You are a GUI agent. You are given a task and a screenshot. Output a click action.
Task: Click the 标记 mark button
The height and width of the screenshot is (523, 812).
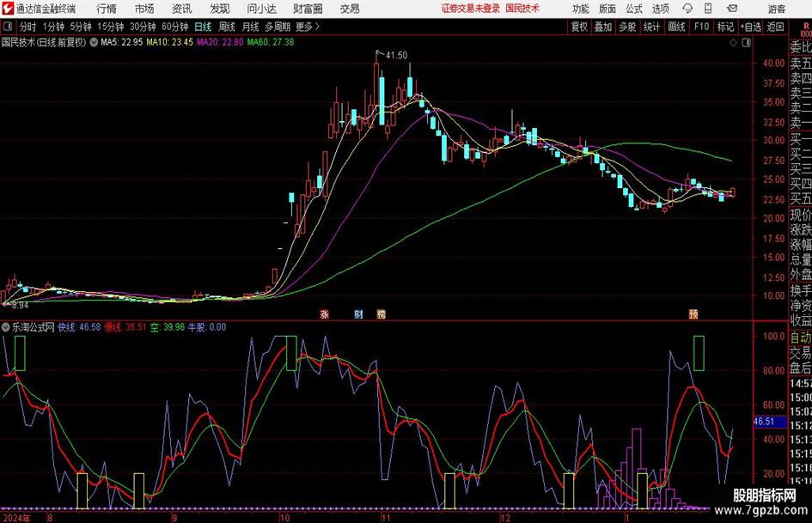[725, 27]
